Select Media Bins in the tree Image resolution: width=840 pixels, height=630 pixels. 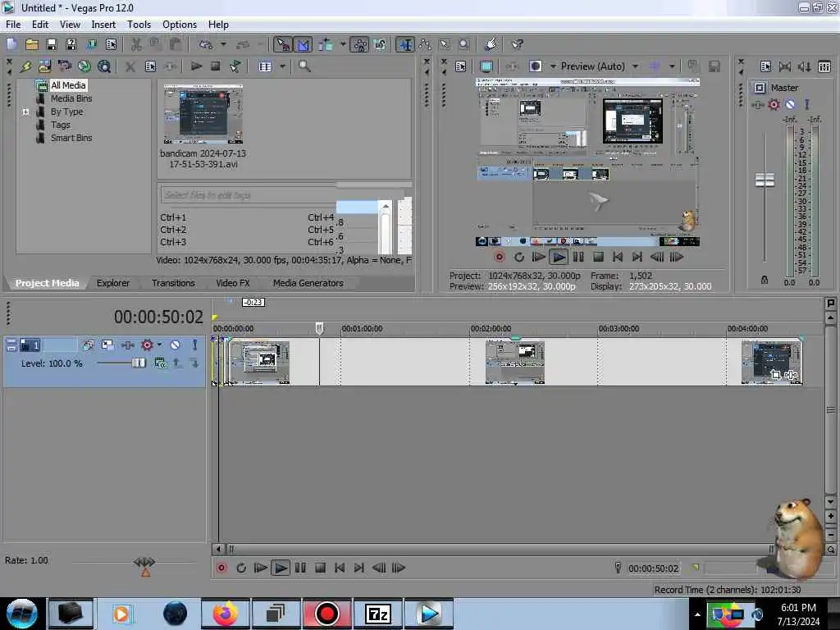point(71,98)
